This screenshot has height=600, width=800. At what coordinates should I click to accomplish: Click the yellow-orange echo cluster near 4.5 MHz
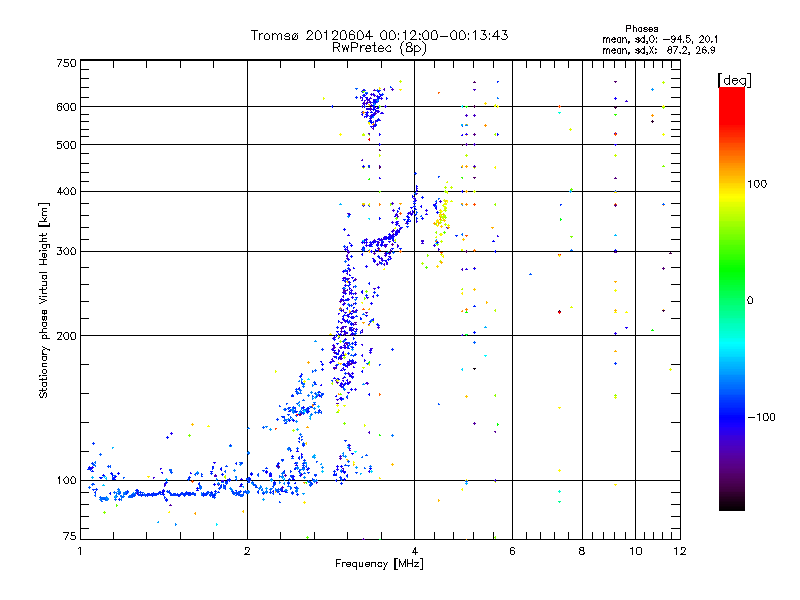(441, 219)
